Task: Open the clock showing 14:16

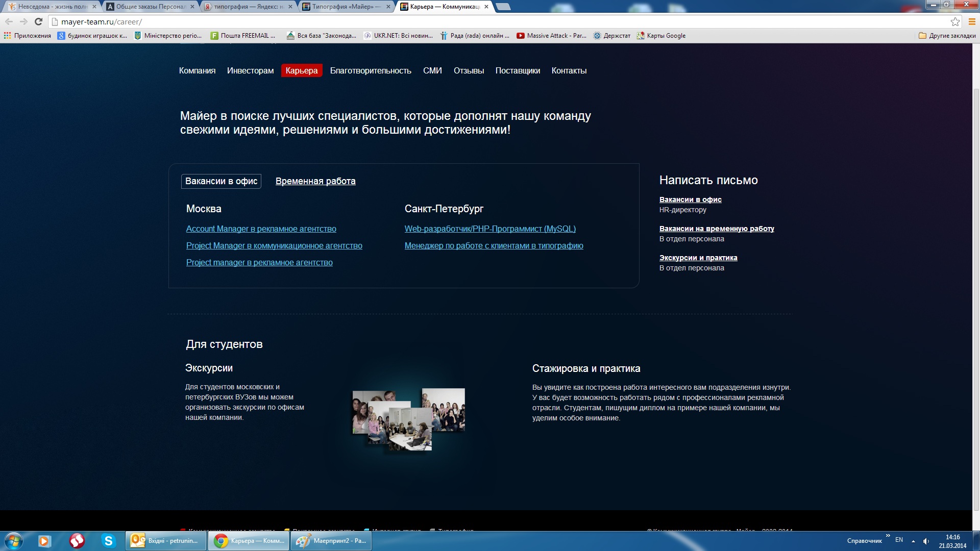Action: pyautogui.click(x=952, y=541)
